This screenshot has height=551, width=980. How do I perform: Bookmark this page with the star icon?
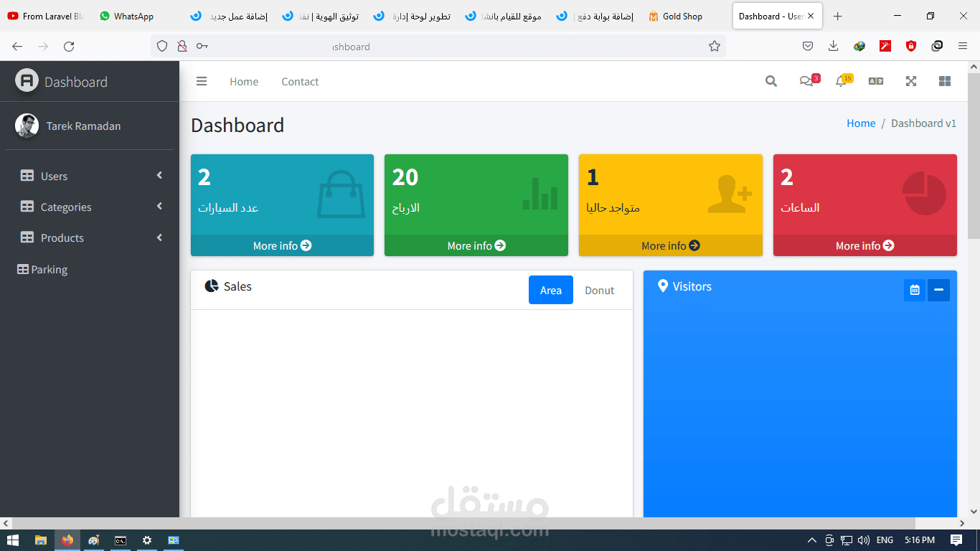coord(715,46)
